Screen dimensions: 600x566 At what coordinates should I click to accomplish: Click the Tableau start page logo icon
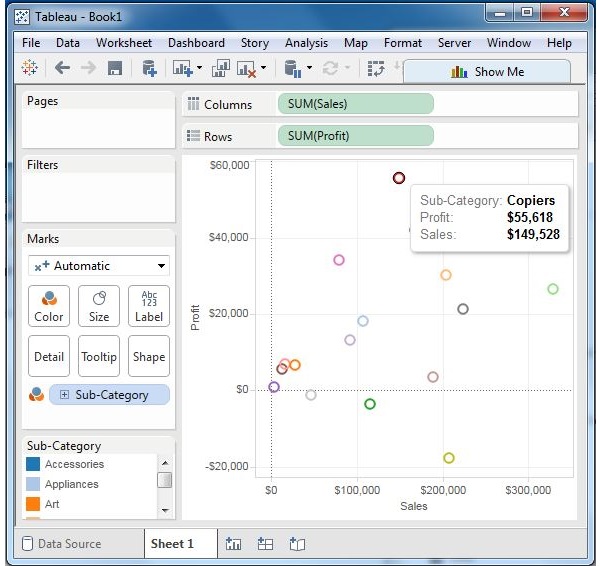(30, 68)
